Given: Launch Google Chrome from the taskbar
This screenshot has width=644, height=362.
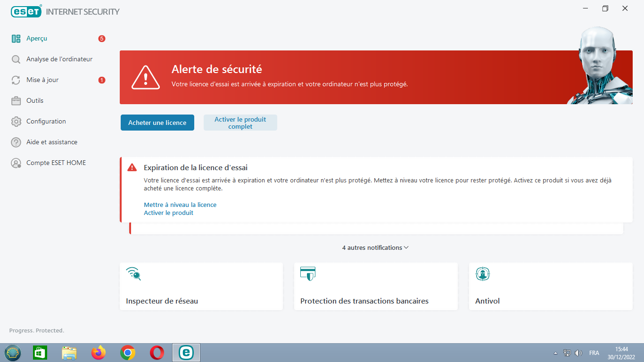Looking at the screenshot, I should pyautogui.click(x=128, y=353).
